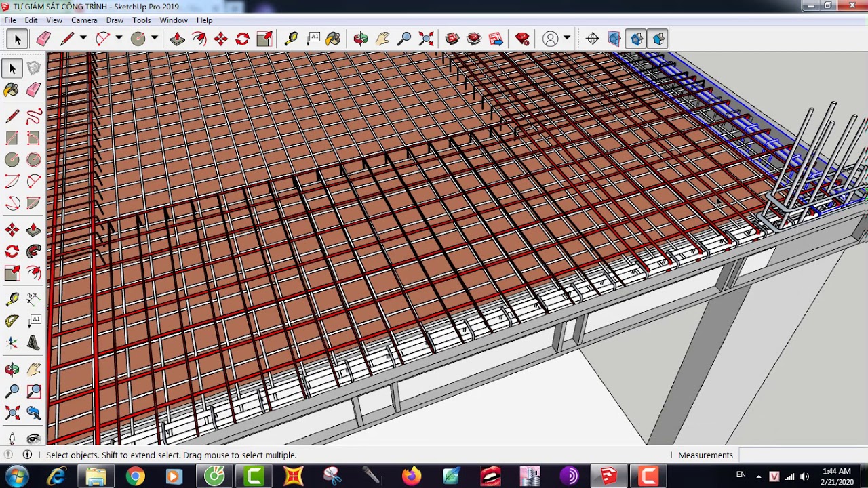Expand the Line tool dropdown arrow

click(83, 38)
